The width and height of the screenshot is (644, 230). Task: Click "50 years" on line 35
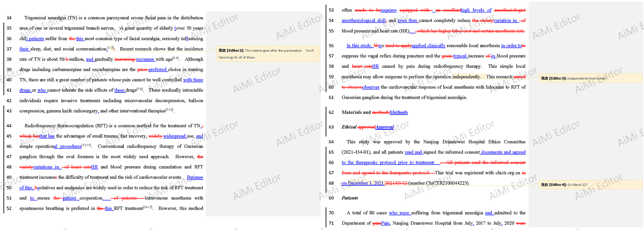pyautogui.click(x=195, y=28)
